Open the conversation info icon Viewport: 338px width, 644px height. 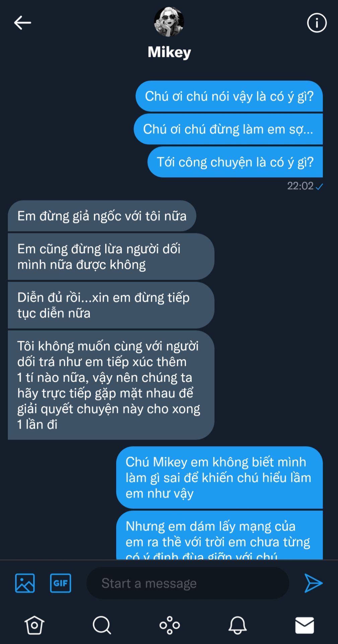[317, 23]
